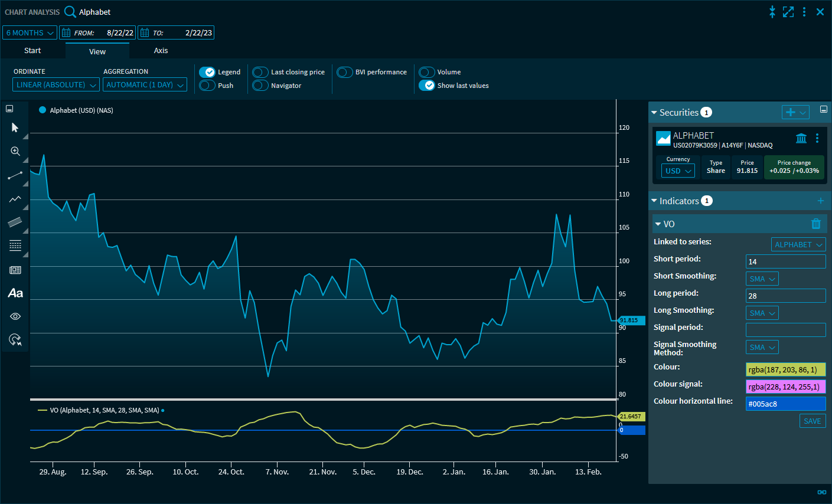The image size is (832, 504).
Task: Click the SAVE button for indicator
Action: coord(812,421)
